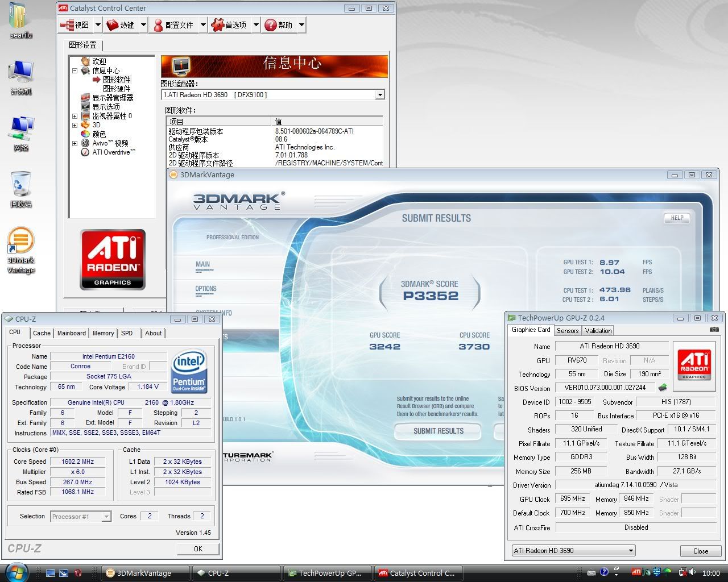Open the Network desktop icon

20,133
